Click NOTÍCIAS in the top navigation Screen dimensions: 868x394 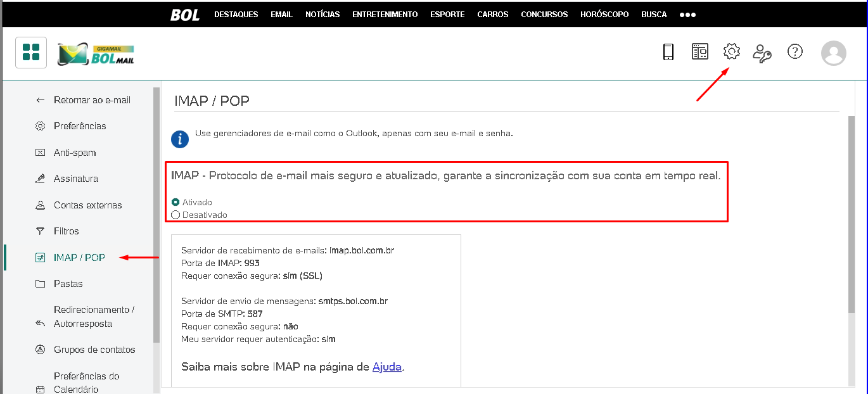(x=322, y=14)
